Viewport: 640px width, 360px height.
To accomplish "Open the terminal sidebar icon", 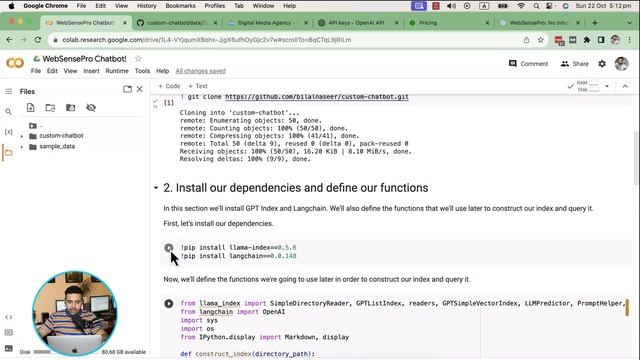I will 8,349.
